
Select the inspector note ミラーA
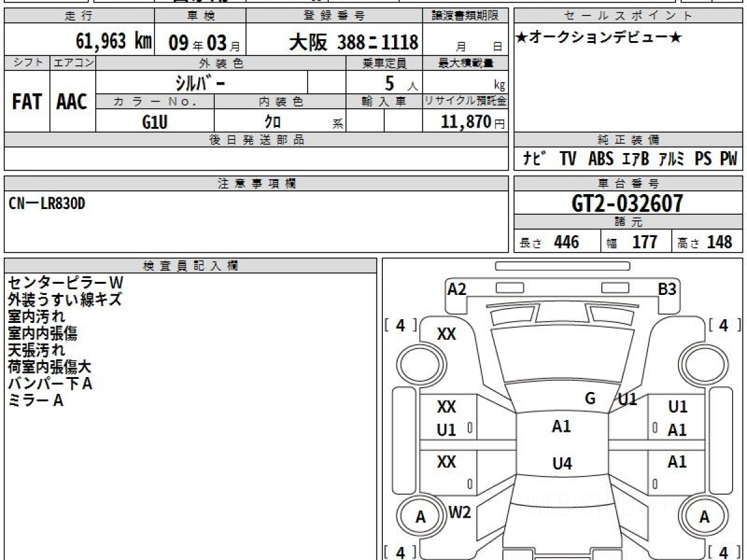pyautogui.click(x=35, y=401)
